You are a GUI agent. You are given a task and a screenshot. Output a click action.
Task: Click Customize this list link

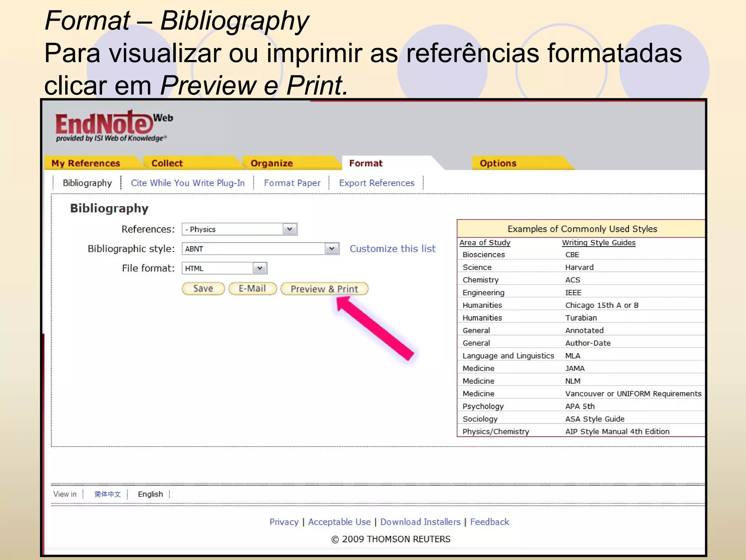point(393,249)
